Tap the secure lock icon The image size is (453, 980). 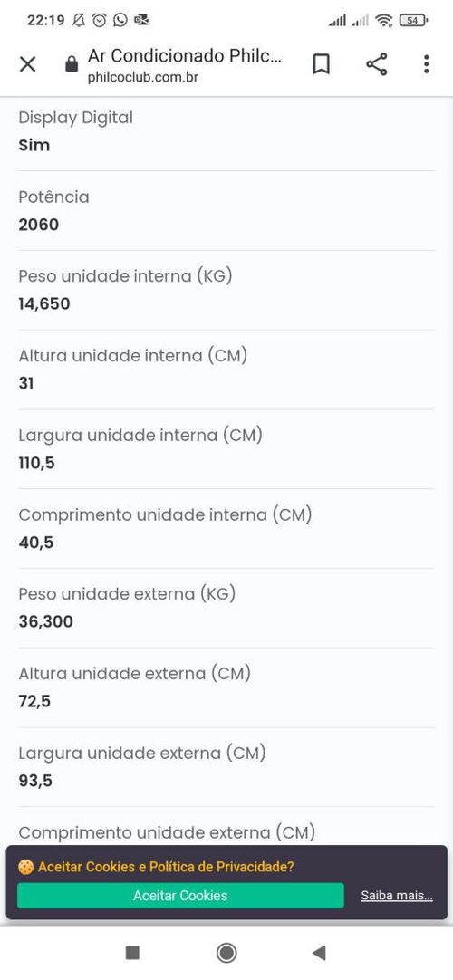[x=72, y=64]
